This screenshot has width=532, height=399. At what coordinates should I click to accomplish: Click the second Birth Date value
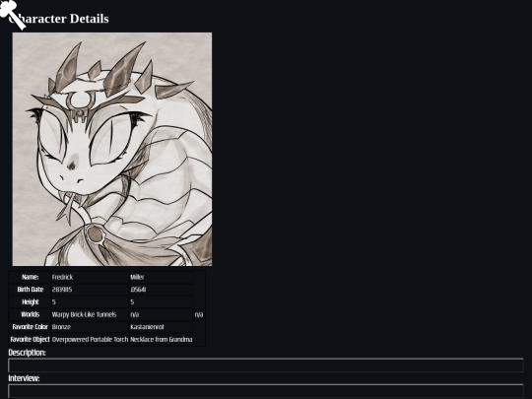(161, 290)
